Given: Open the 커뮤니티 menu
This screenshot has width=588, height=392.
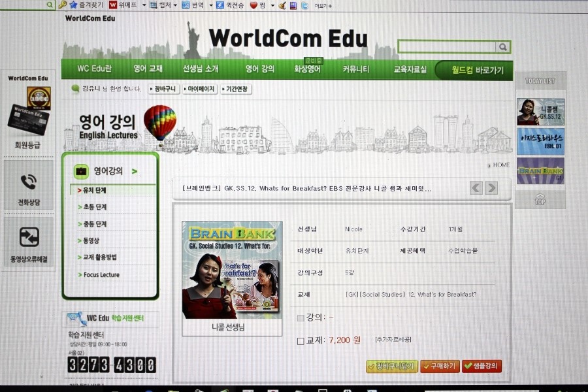Looking at the screenshot, I should pos(356,69).
